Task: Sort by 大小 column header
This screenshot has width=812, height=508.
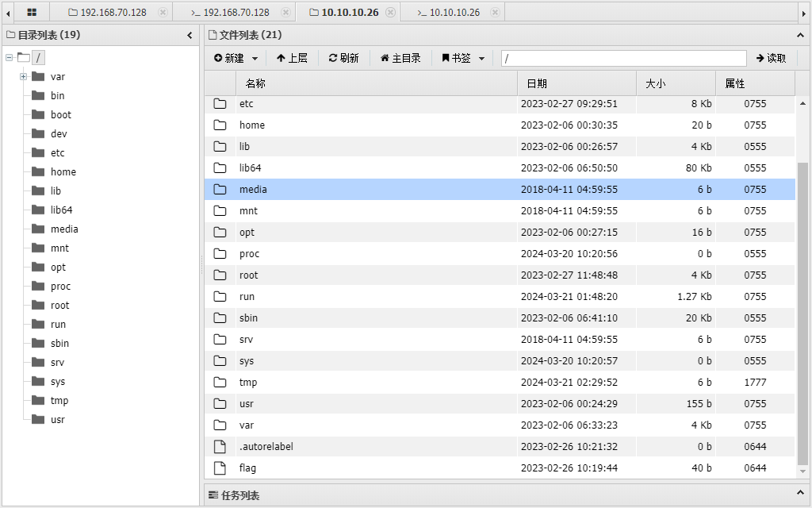Action: [676, 83]
